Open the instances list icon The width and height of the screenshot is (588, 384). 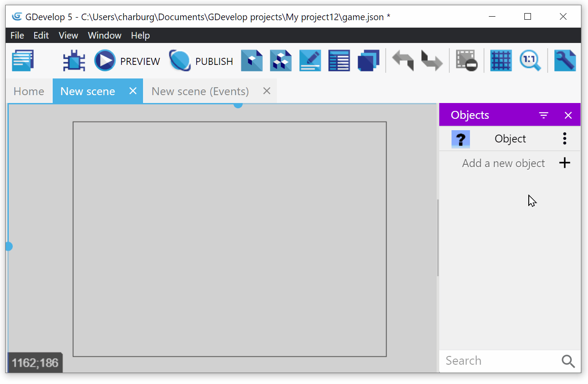[339, 61]
